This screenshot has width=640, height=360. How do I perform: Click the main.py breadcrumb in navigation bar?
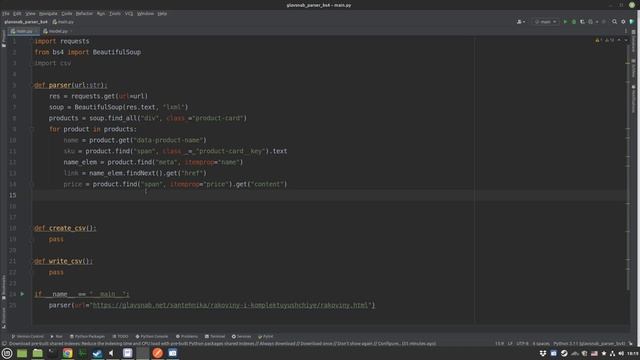click(63, 22)
